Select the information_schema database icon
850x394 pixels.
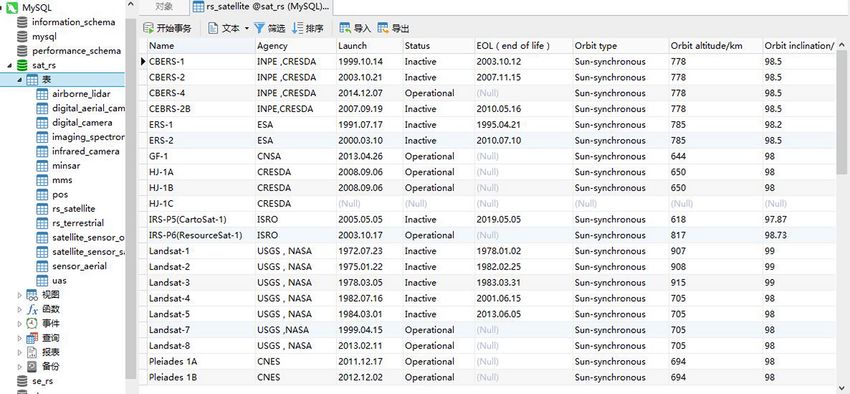point(22,22)
